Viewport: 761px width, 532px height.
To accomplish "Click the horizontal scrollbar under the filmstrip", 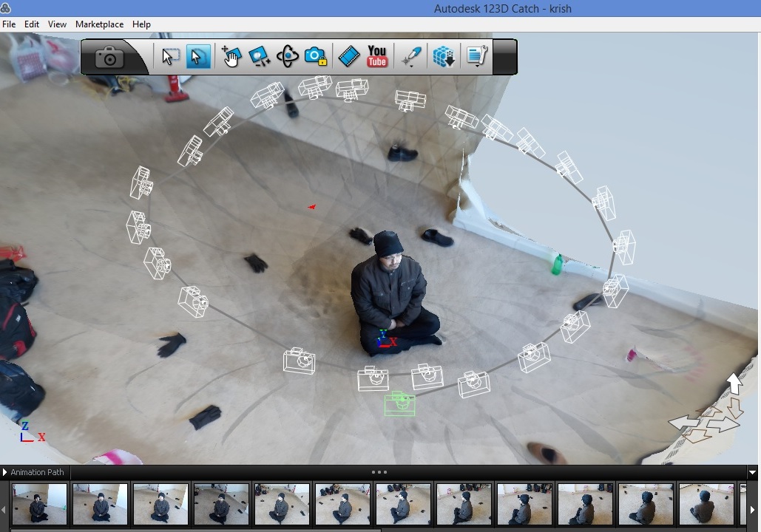I will click(x=195, y=530).
